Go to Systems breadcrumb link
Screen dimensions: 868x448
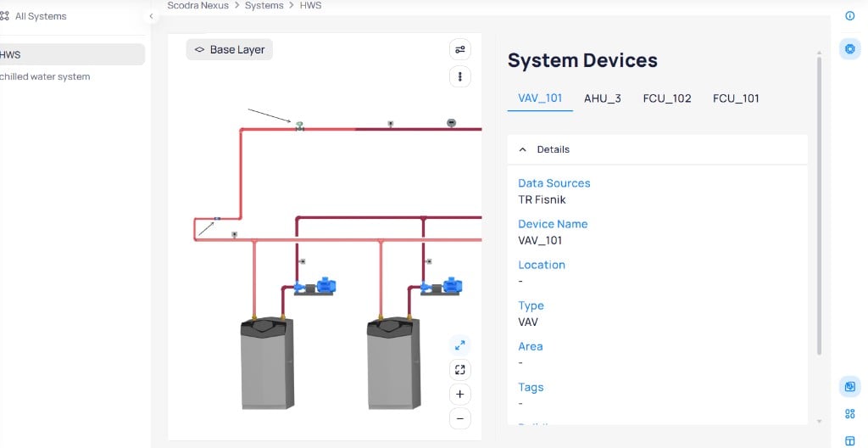pos(264,6)
